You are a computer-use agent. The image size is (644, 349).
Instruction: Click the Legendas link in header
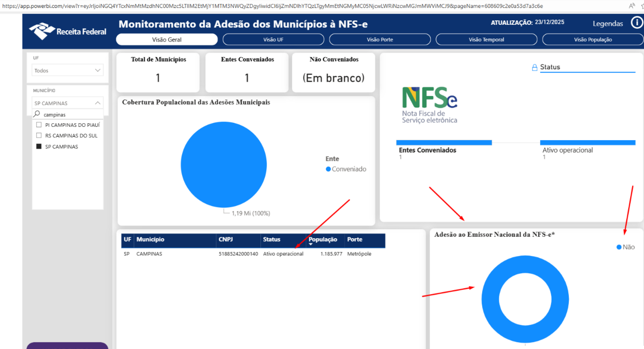click(608, 24)
